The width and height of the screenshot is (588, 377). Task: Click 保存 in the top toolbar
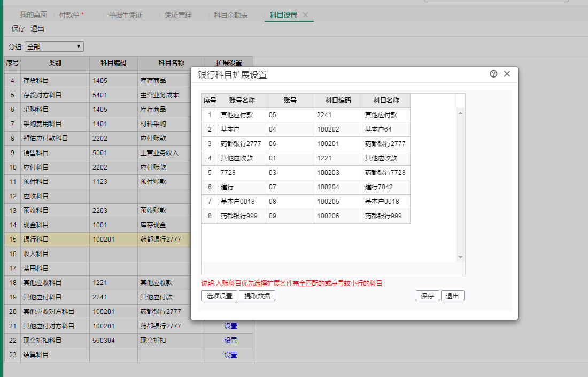tap(18, 28)
